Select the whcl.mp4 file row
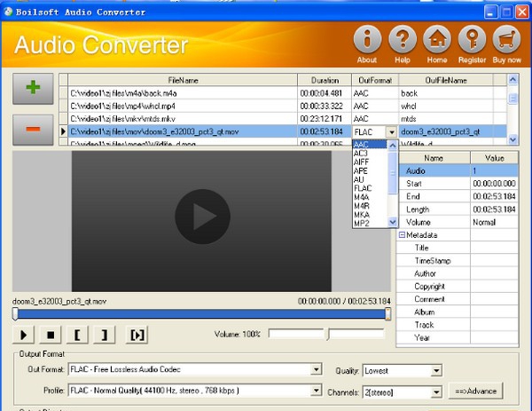 point(284,106)
